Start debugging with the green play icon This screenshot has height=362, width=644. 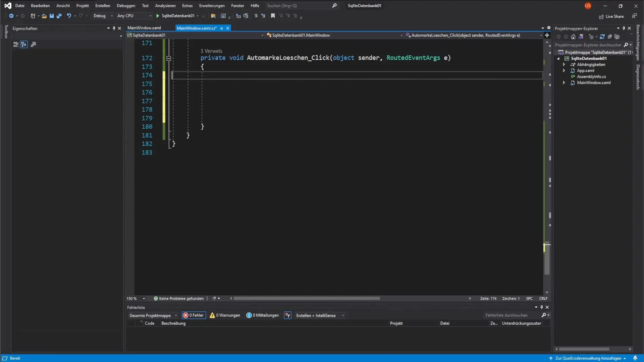(158, 16)
